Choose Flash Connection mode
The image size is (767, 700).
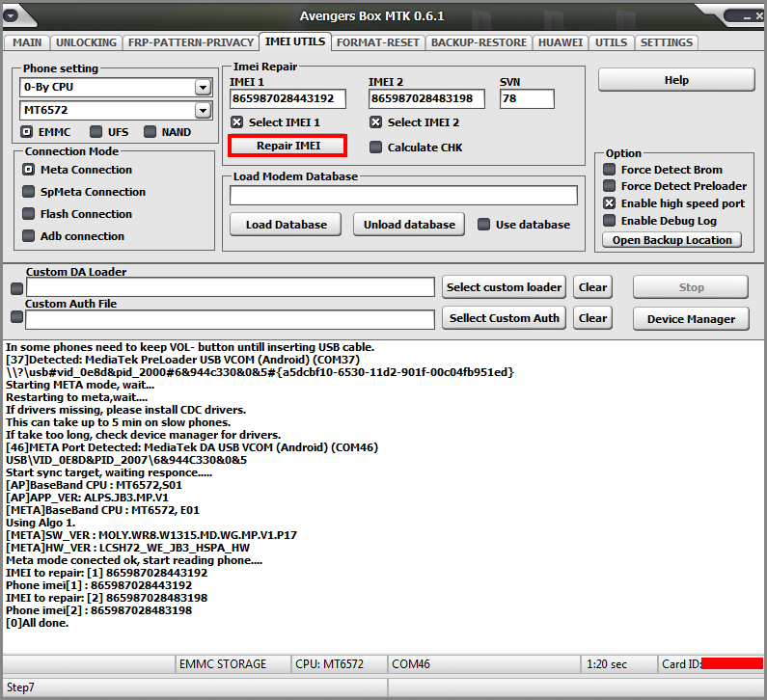28,214
